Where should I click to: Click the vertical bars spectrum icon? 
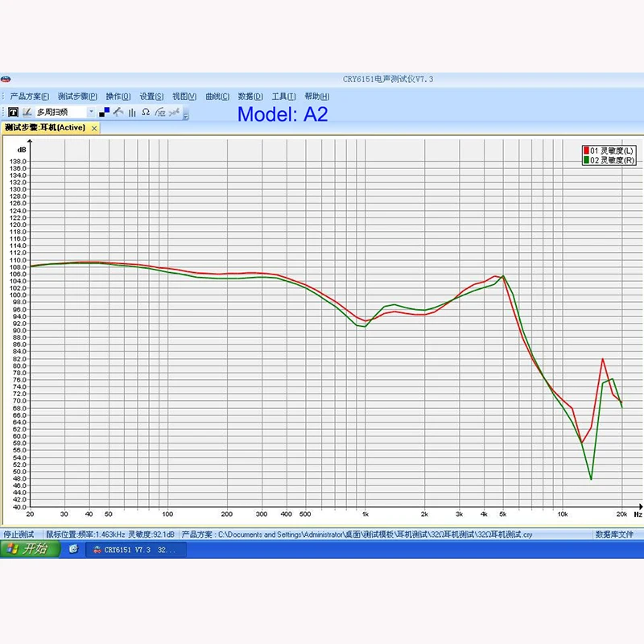132,112
